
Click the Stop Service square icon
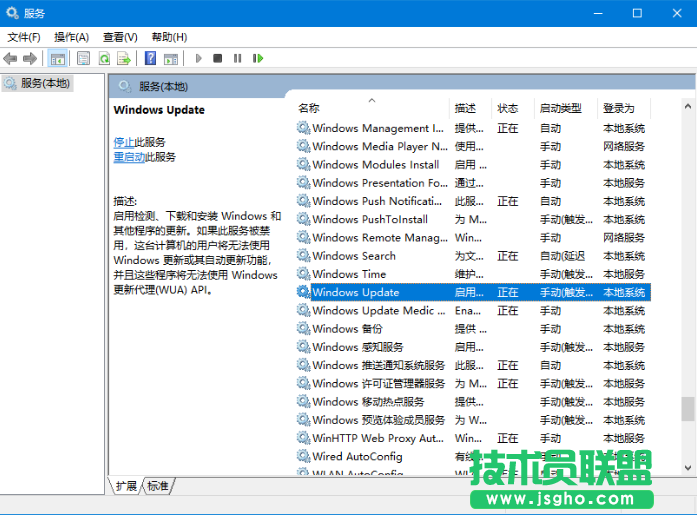[x=218, y=59]
